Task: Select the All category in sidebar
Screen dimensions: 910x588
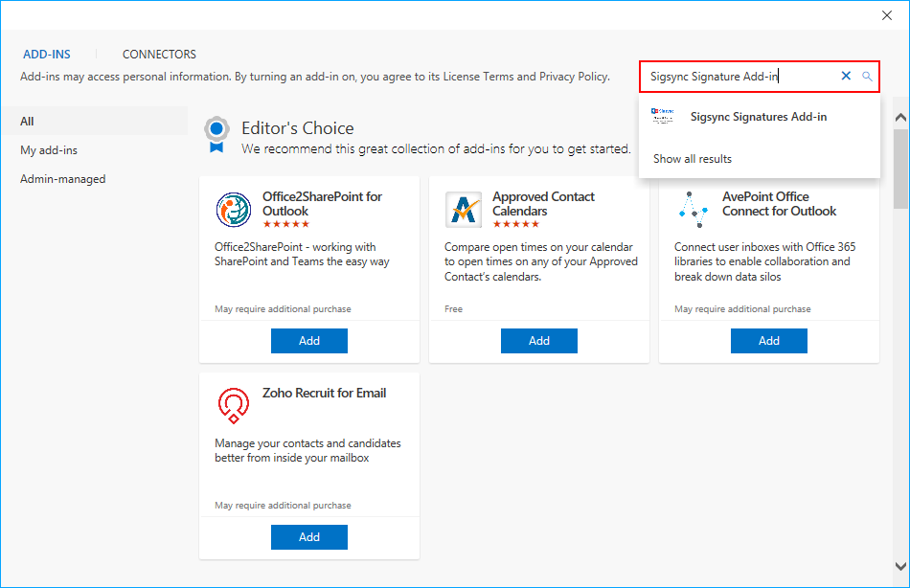Action: pyautogui.click(x=28, y=122)
